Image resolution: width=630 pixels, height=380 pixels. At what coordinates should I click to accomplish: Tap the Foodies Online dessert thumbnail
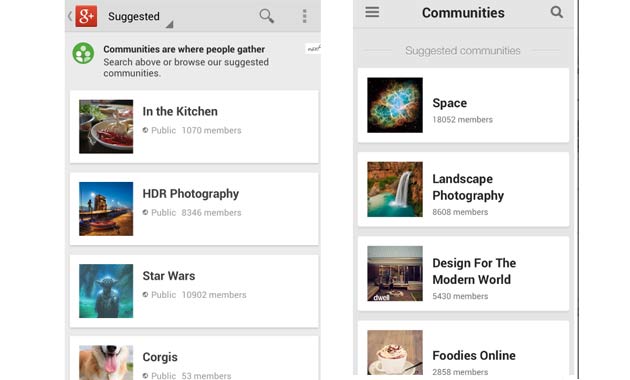point(395,353)
